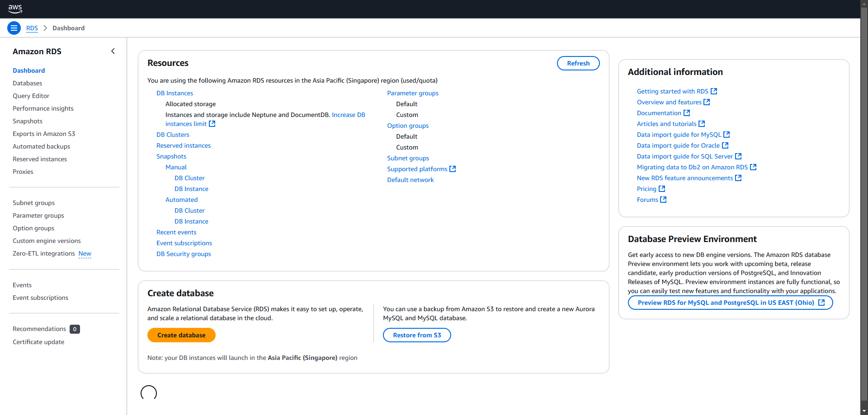The image size is (868, 415).
Task: Click the Refresh button in Resources
Action: click(578, 63)
